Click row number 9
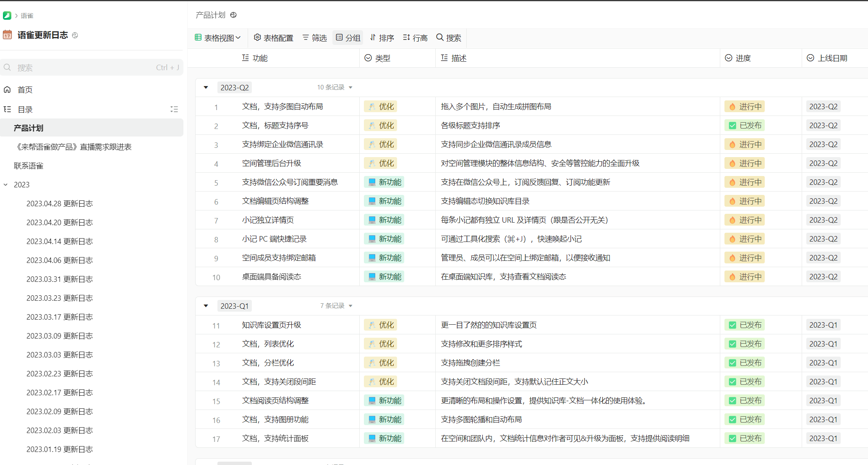This screenshot has width=868, height=465. click(216, 258)
